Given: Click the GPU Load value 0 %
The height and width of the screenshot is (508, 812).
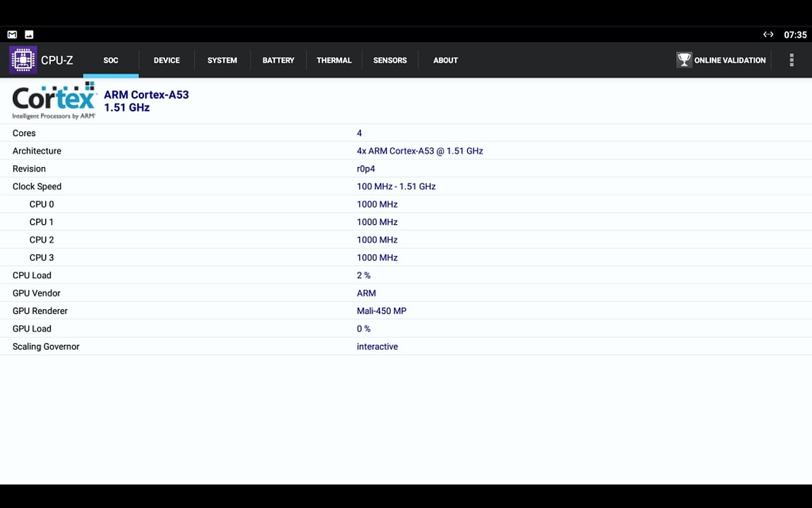Looking at the screenshot, I should 363,329.
